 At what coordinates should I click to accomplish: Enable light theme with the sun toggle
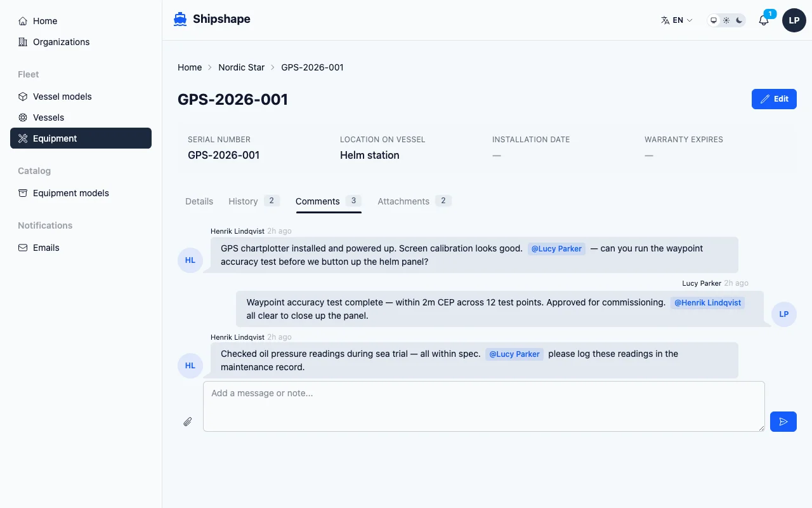726,20
